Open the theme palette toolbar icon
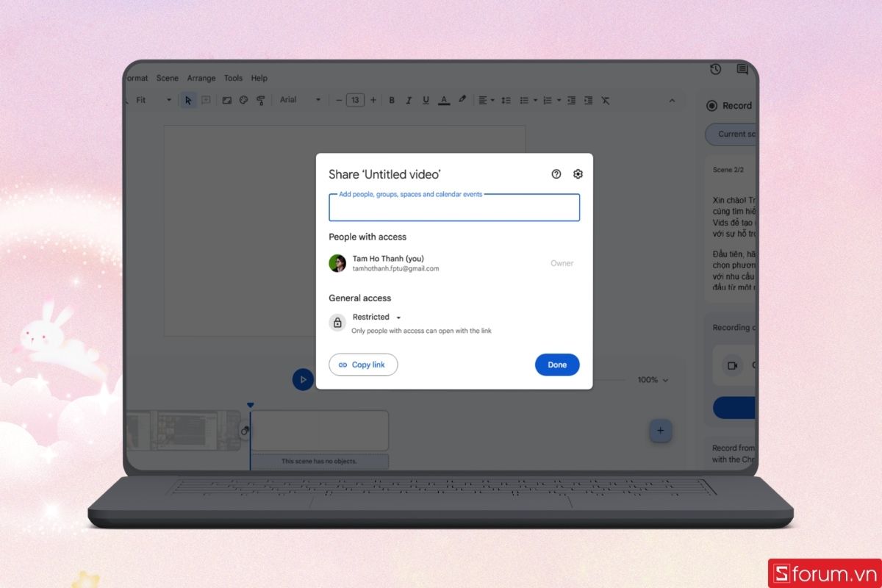 (244, 100)
